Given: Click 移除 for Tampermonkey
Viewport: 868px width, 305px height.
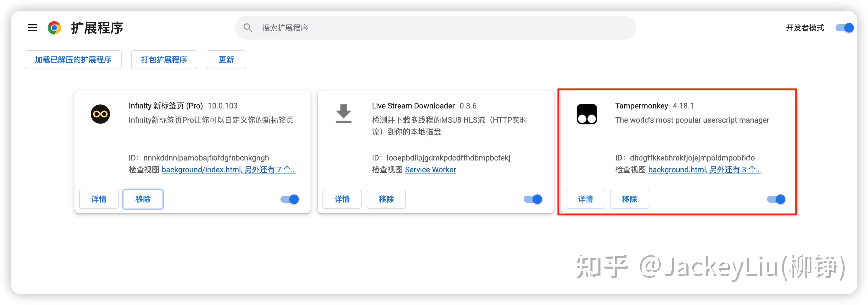Looking at the screenshot, I should 629,199.
